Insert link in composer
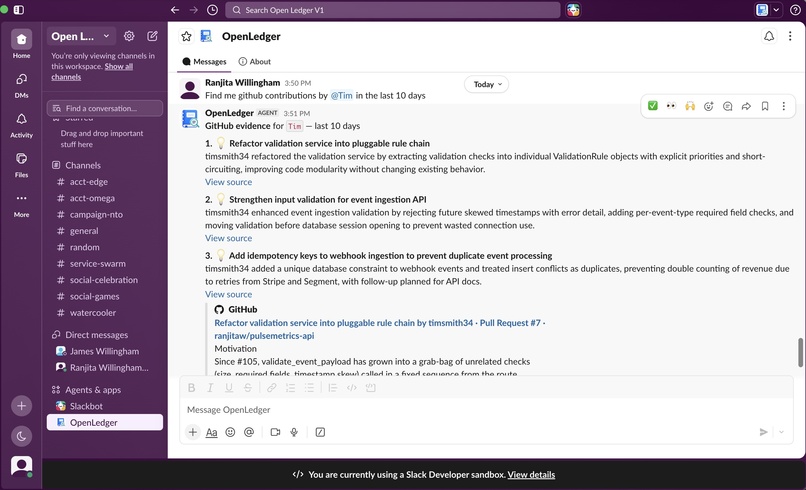This screenshot has width=806, height=490. pos(271,388)
